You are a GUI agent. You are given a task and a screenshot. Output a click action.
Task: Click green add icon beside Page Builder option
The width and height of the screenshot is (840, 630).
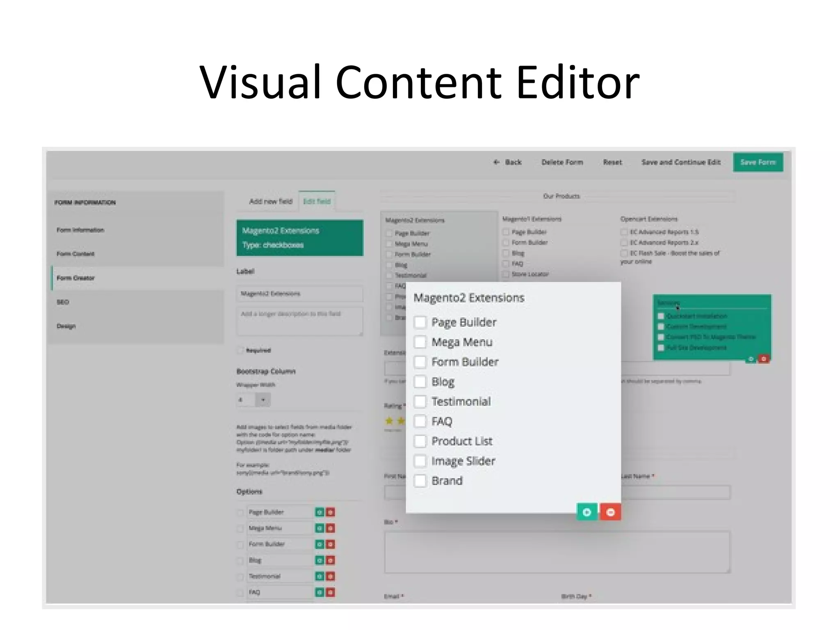(320, 512)
